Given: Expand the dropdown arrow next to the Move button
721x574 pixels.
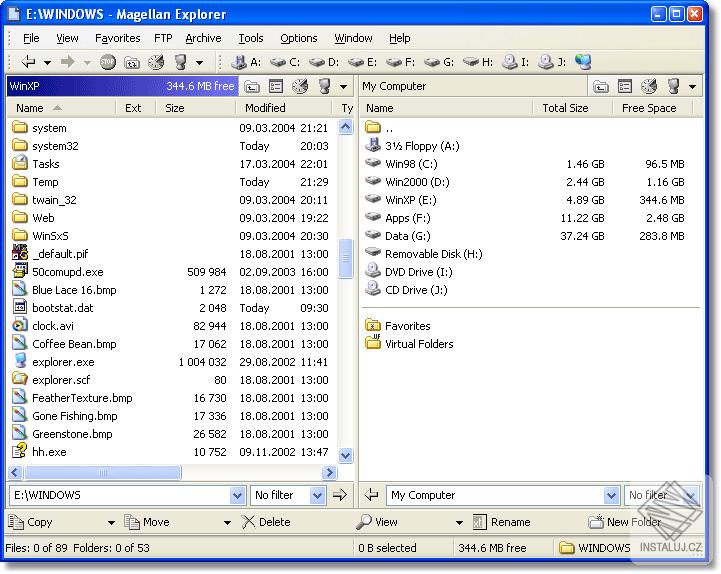Looking at the screenshot, I should point(227,522).
